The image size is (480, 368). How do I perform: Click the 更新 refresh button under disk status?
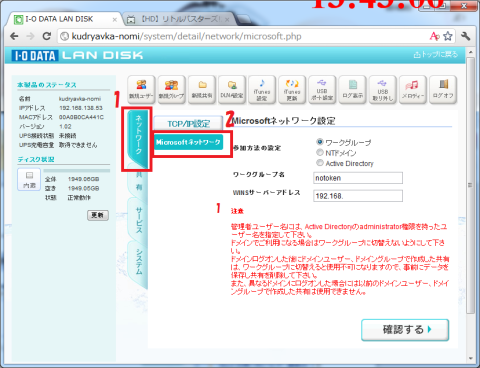pos(98,215)
